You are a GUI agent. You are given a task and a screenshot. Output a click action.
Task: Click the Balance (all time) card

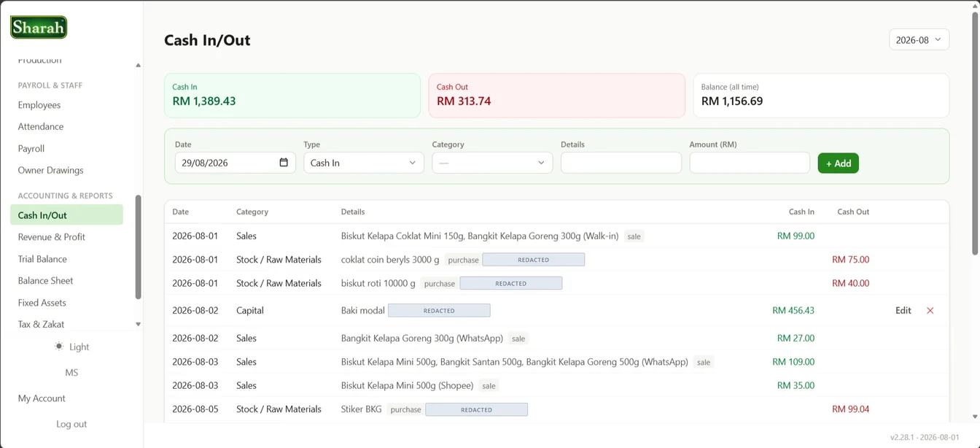point(821,96)
